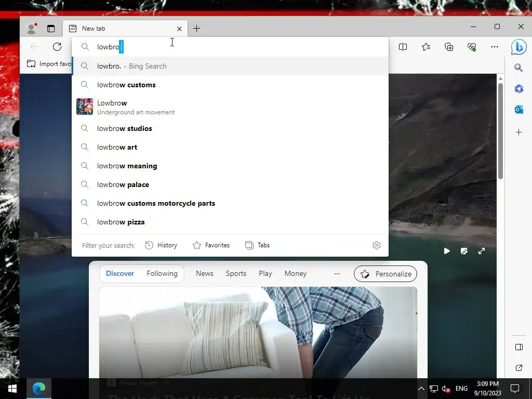Switch to the Following feed tab
532x399 pixels.
162,273
